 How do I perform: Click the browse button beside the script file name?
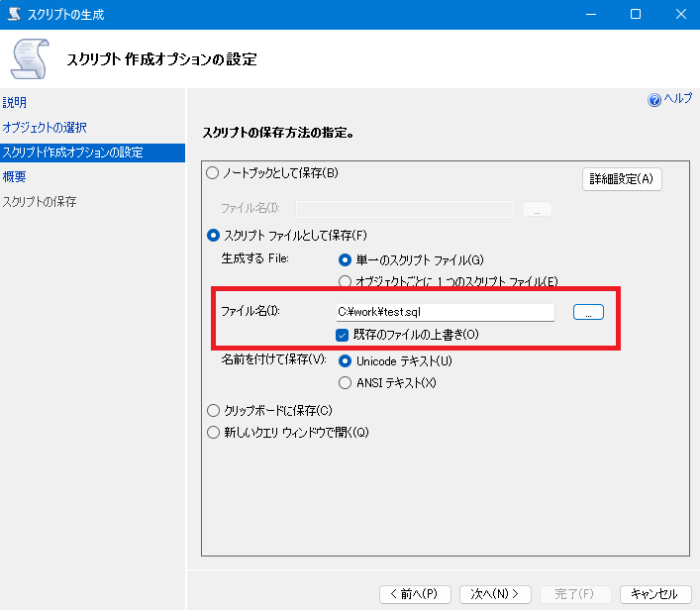(x=588, y=312)
